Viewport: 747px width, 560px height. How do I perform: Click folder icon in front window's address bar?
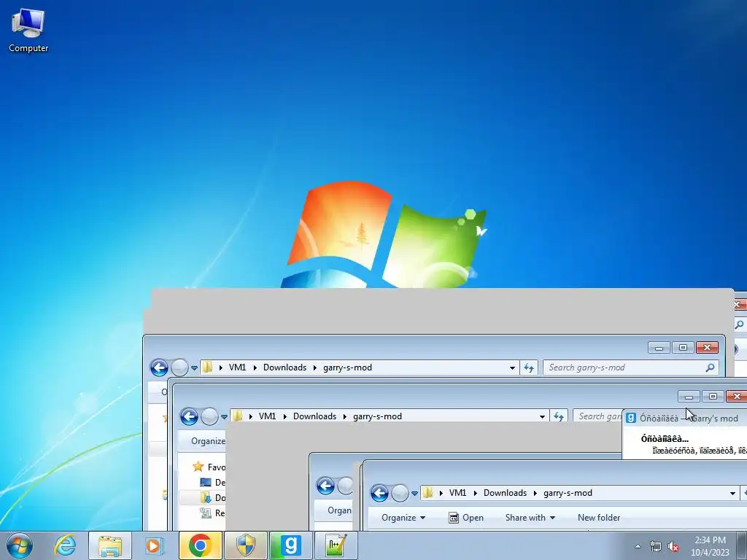click(x=427, y=492)
